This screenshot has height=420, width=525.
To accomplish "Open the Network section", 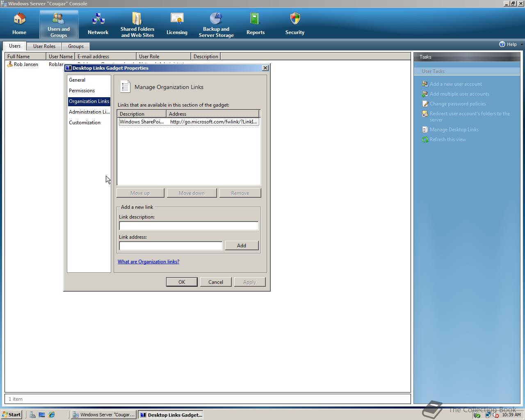I will click(x=98, y=24).
